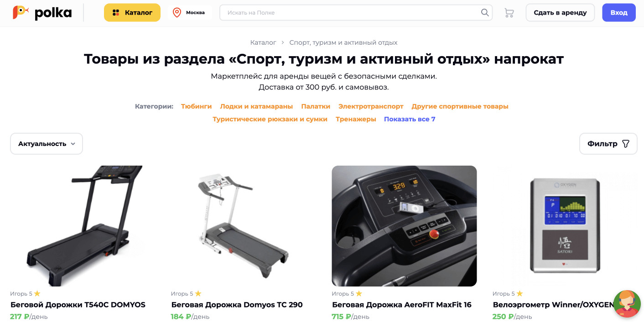
Task: Click the red location pin icon
Action: 177,12
